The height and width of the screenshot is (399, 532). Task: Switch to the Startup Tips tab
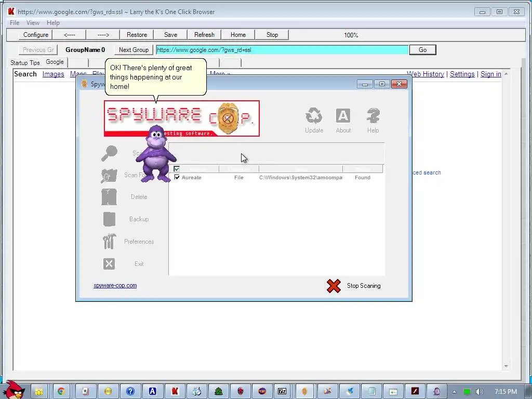[x=25, y=62]
